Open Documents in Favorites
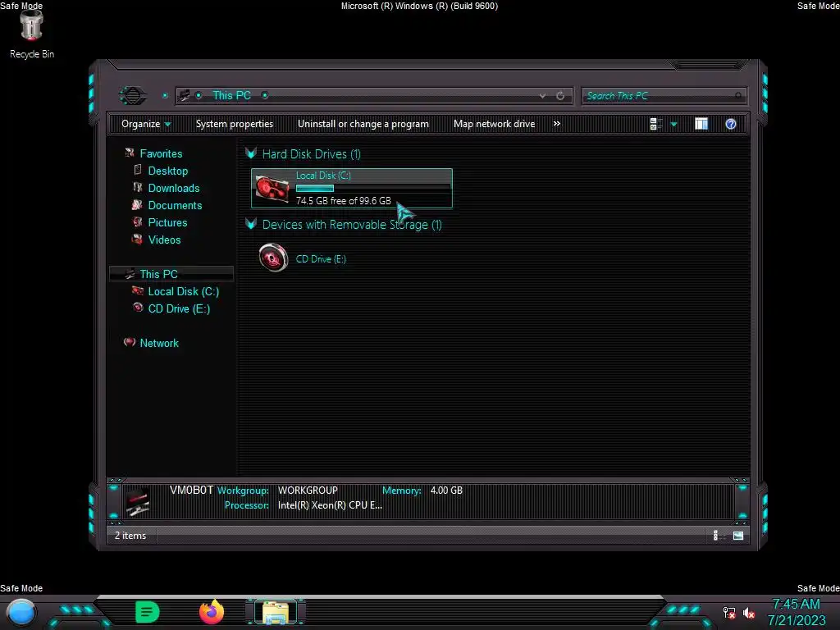Screen dimensions: 840x630 [175, 205]
